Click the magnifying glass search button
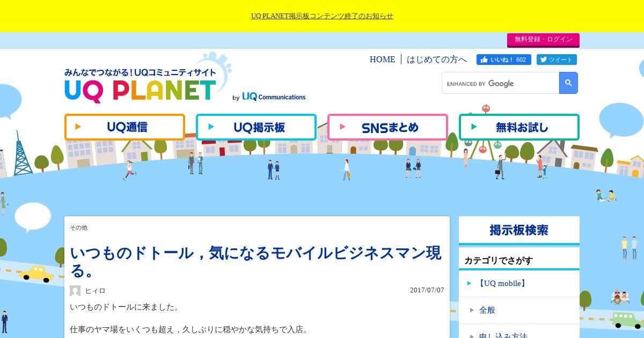This screenshot has height=338, width=644. [568, 83]
